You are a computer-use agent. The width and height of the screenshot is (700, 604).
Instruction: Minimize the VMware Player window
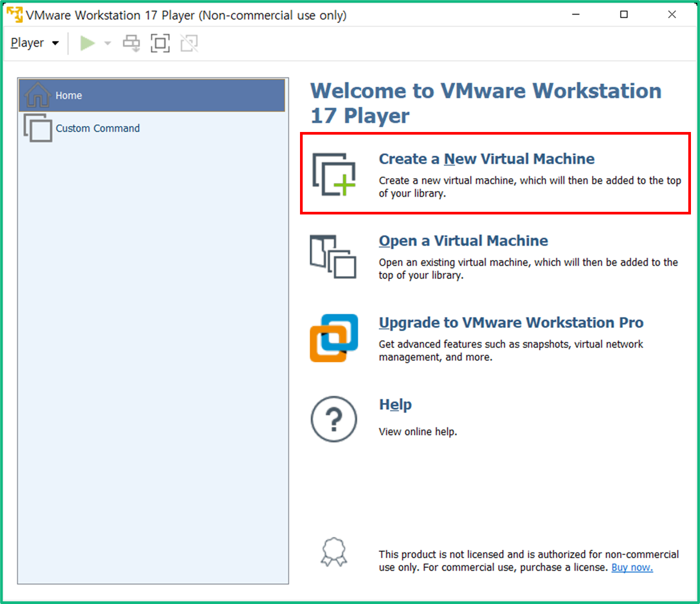(x=576, y=14)
